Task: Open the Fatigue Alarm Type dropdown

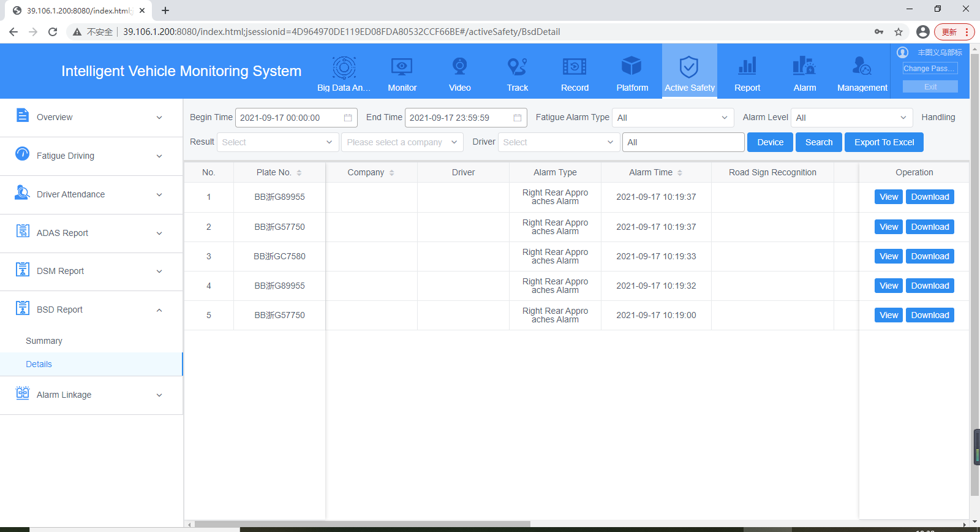Action: pos(673,118)
